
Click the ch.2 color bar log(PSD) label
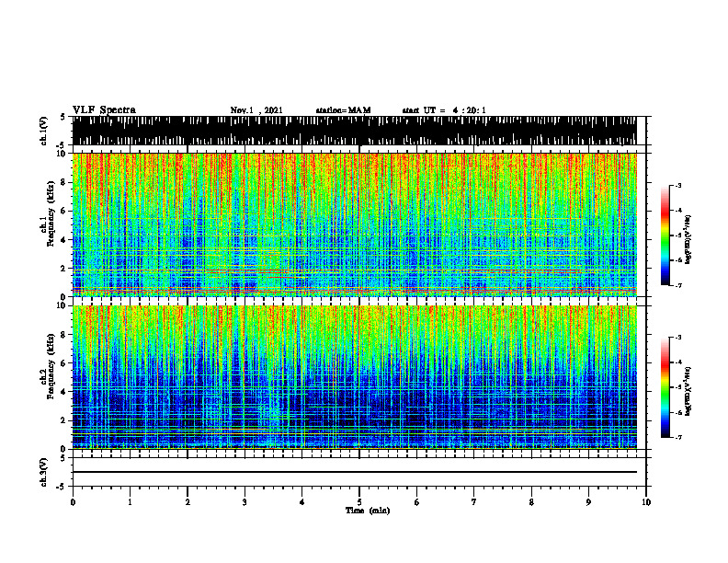point(688,390)
